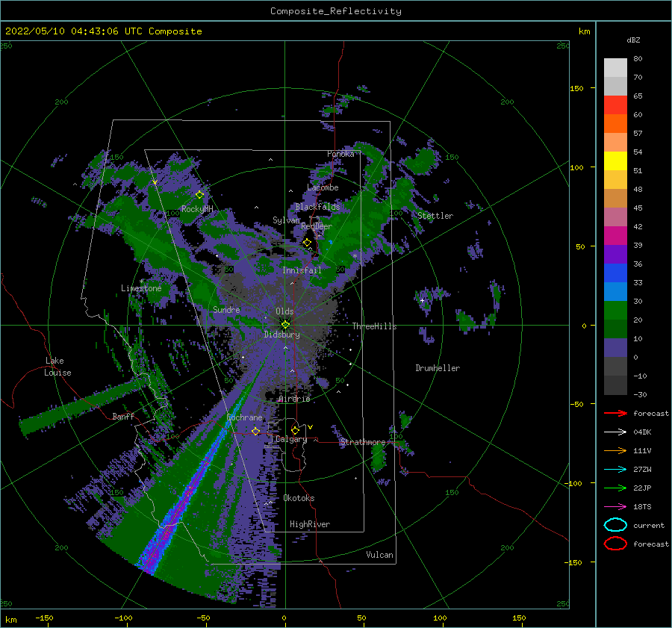Click the orange 57–60 dBZ color swatch
672x628 pixels.
click(615, 123)
